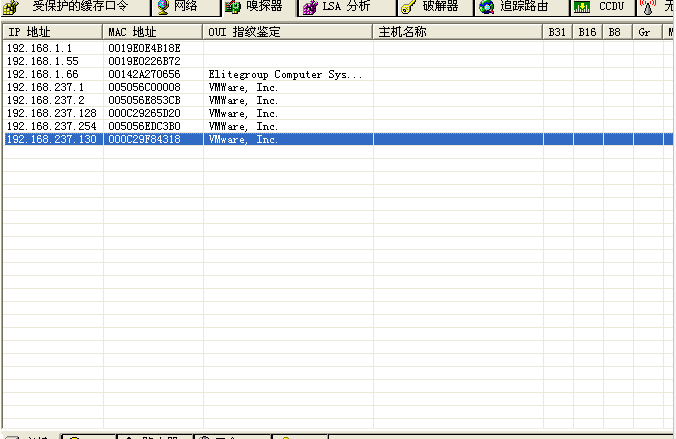Click MAC address 000C29265D20
Screen dimensions: 676x439
click(x=144, y=113)
